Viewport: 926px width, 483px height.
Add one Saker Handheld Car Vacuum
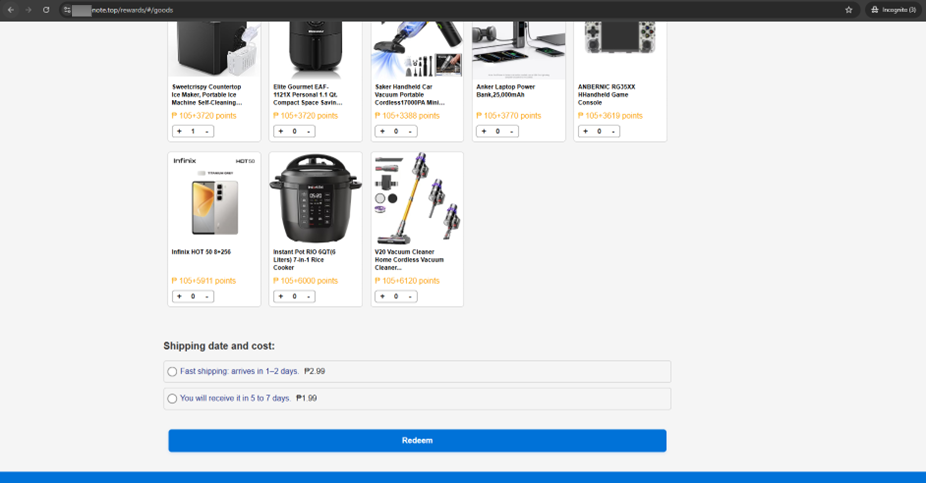(383, 132)
